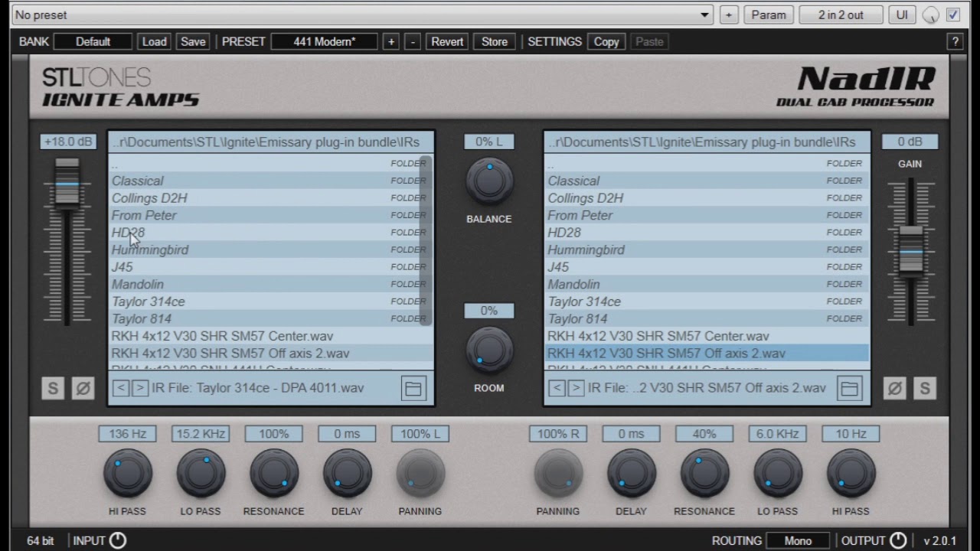
Task: Open the 'No preset' host preset dropdown
Action: pos(363,15)
